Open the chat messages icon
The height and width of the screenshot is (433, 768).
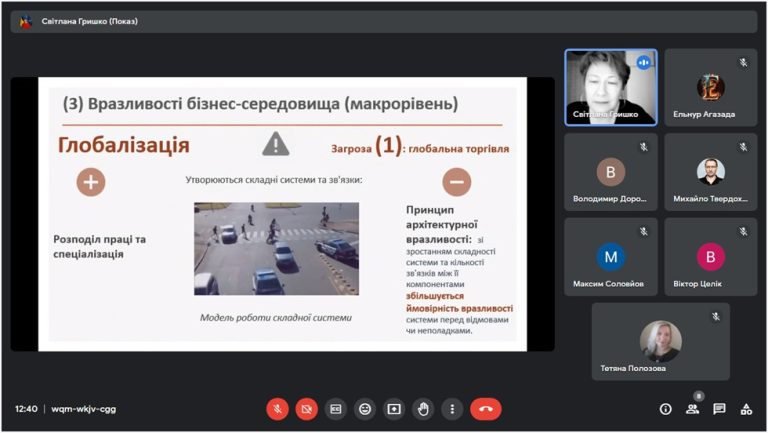tap(719, 409)
